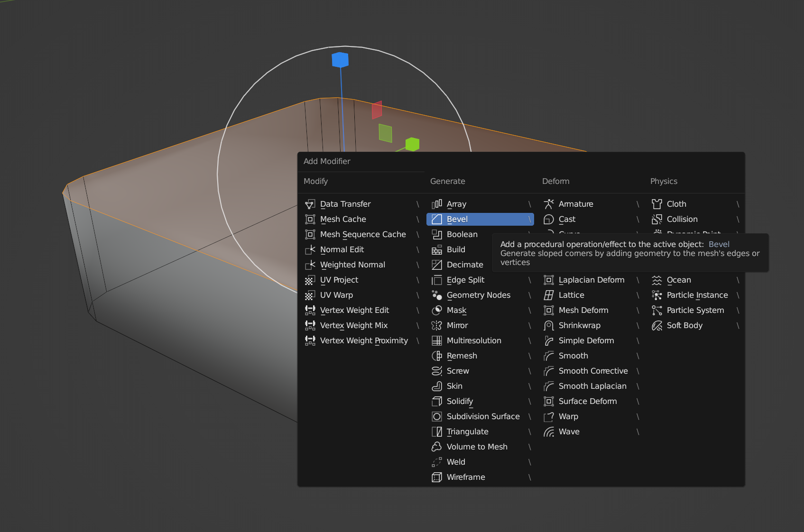Click the Collision physics icon
The image size is (804, 532).
(657, 220)
